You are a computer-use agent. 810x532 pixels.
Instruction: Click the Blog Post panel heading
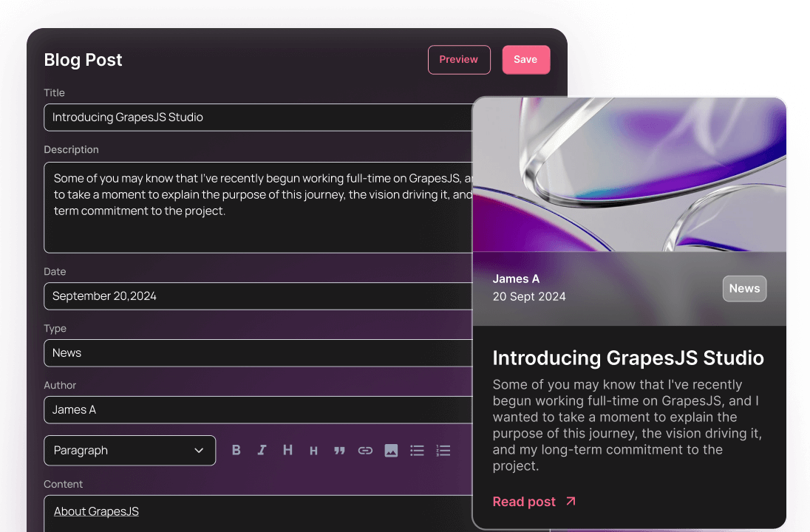point(84,60)
